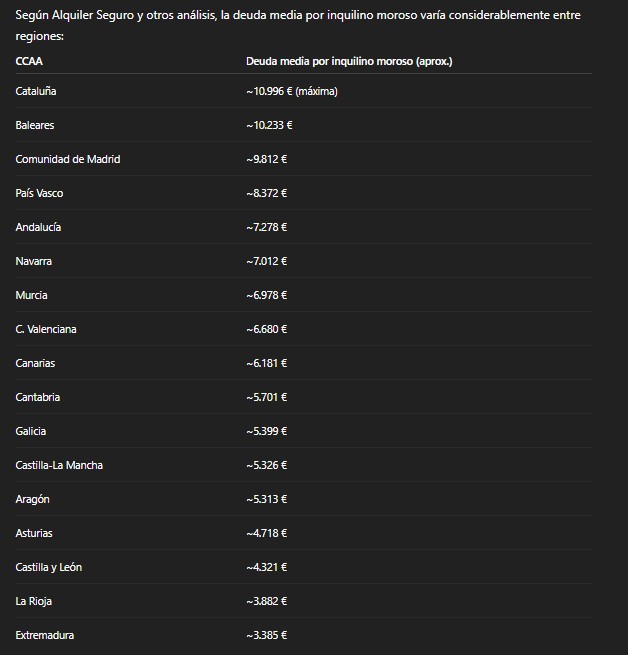This screenshot has height=655, width=628.
Task: Click the ~9.812 € debt value
Action: point(267,159)
